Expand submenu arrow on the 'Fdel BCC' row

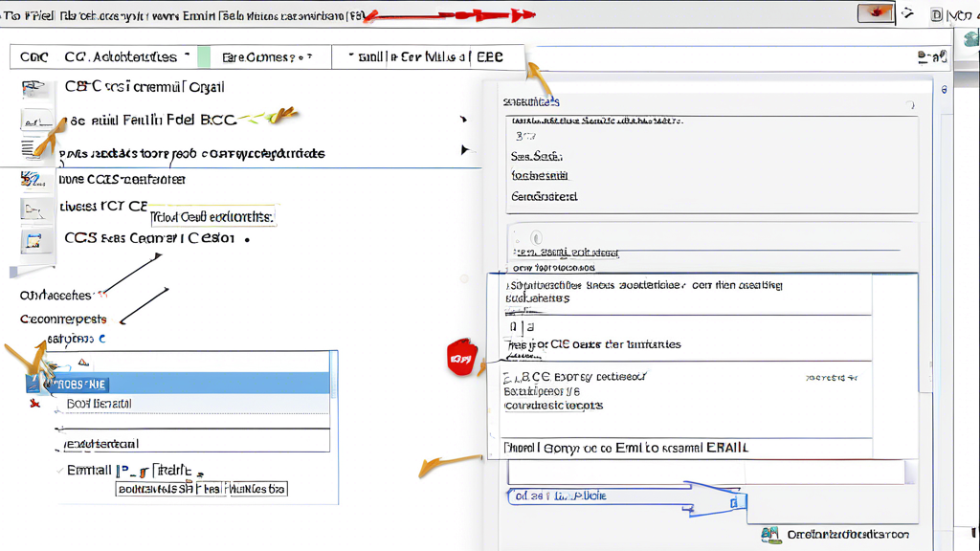point(463,120)
